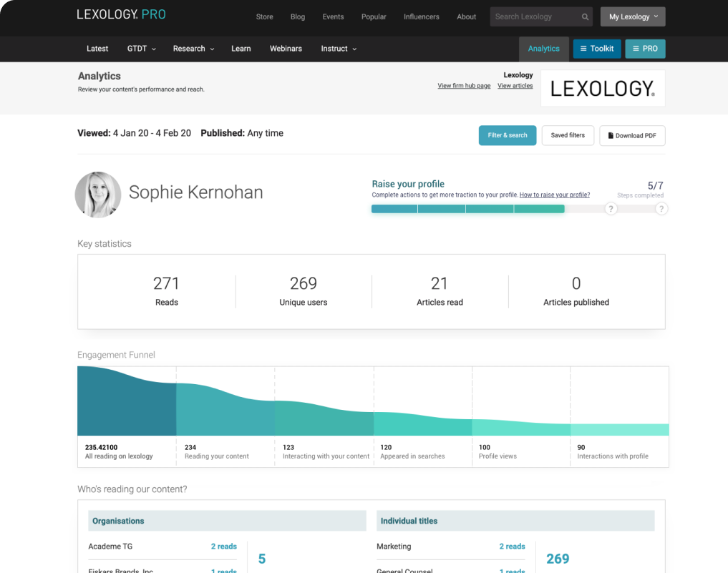Screen dimensions: 728x573
Task: Expand the My Lexology dropdown
Action: tap(633, 17)
